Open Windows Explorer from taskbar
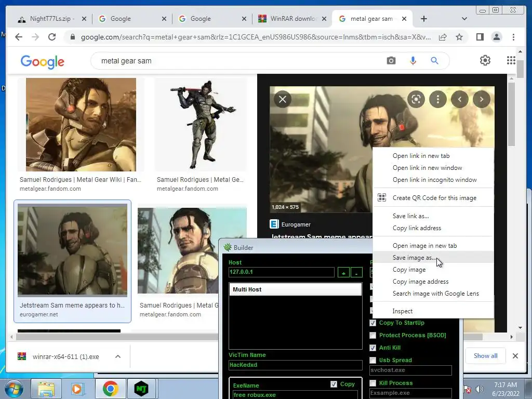Viewport: 532px width, 399px height. pos(46,389)
